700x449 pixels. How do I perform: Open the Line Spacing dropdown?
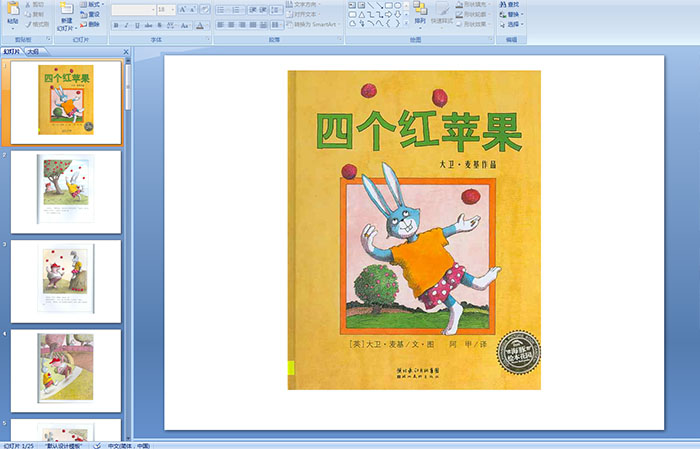(277, 9)
